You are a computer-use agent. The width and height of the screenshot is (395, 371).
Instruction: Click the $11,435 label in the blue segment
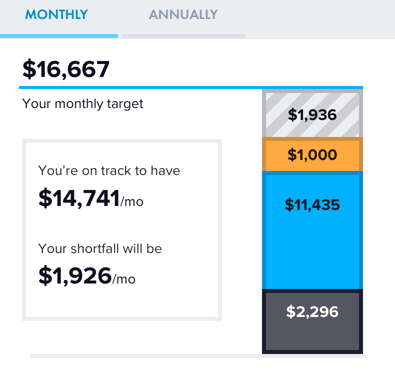[312, 205]
